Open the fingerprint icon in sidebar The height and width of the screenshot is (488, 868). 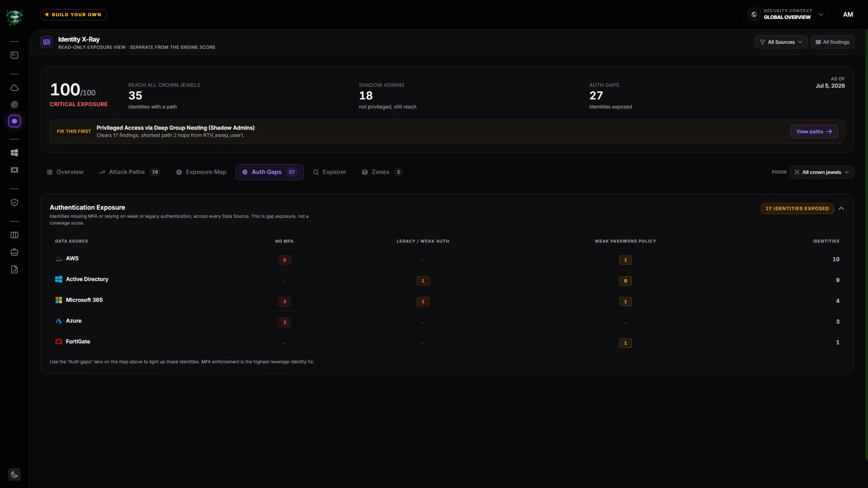pyautogui.click(x=14, y=105)
